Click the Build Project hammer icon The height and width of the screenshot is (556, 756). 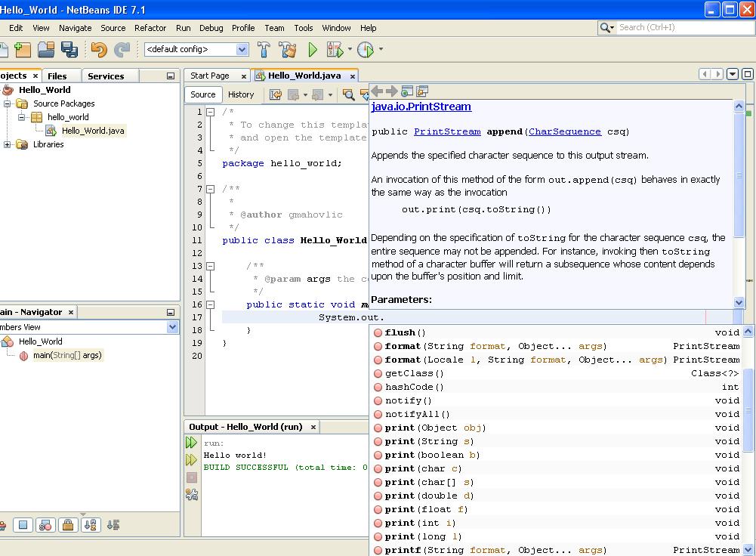[x=264, y=50]
